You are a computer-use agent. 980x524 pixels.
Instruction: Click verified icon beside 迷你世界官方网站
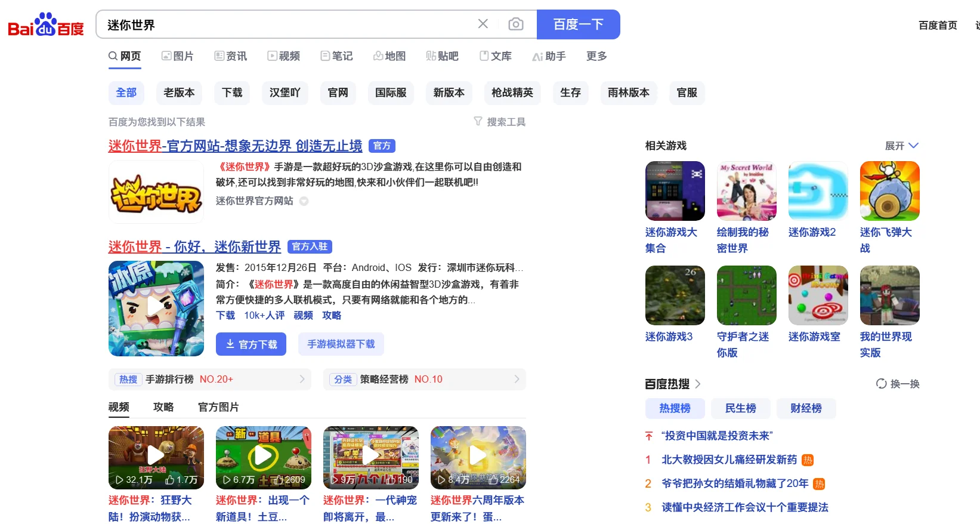click(304, 201)
